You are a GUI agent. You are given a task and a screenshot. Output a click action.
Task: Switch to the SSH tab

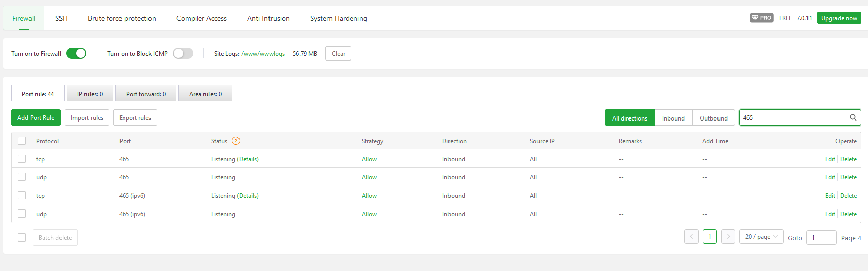(62, 18)
